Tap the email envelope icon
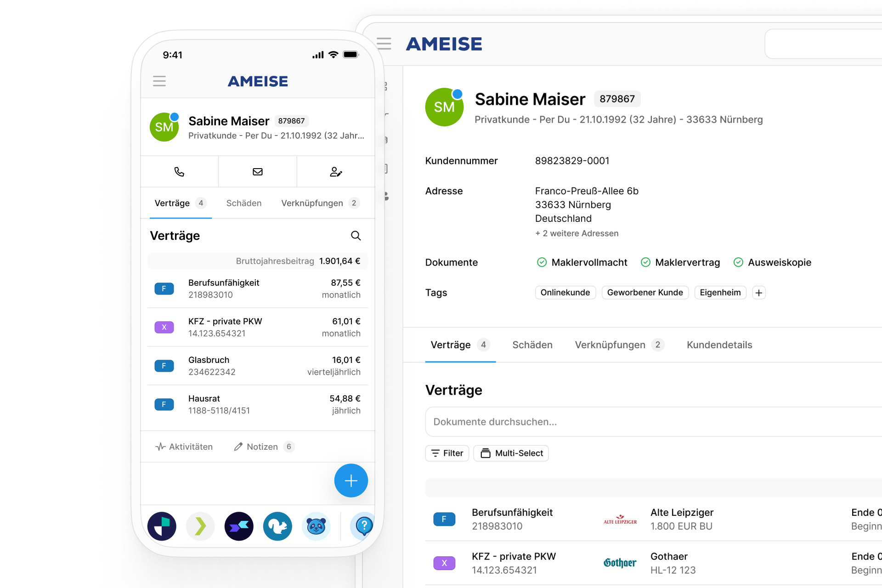 [x=258, y=172]
